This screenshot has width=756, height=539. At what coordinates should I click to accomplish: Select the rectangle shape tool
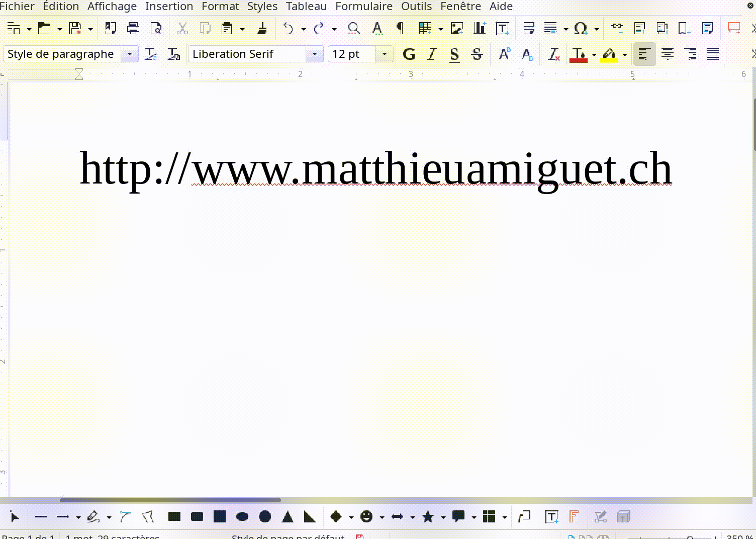[x=174, y=516]
